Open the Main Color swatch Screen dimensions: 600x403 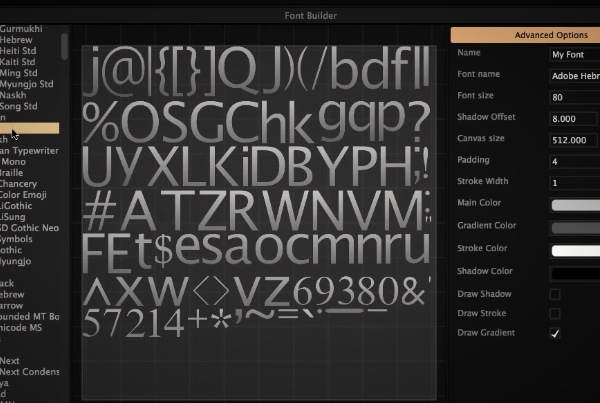pyautogui.click(x=576, y=205)
